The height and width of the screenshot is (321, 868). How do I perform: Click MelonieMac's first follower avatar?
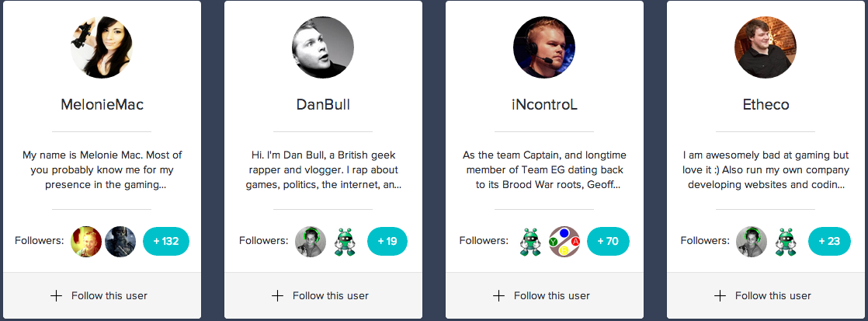pyautogui.click(x=85, y=241)
